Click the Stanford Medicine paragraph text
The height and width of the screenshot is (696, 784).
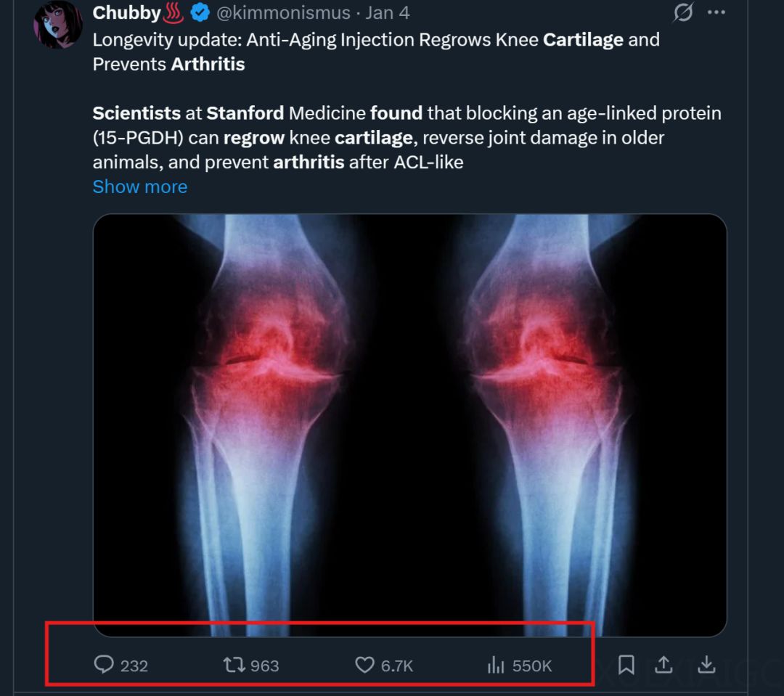coord(407,138)
